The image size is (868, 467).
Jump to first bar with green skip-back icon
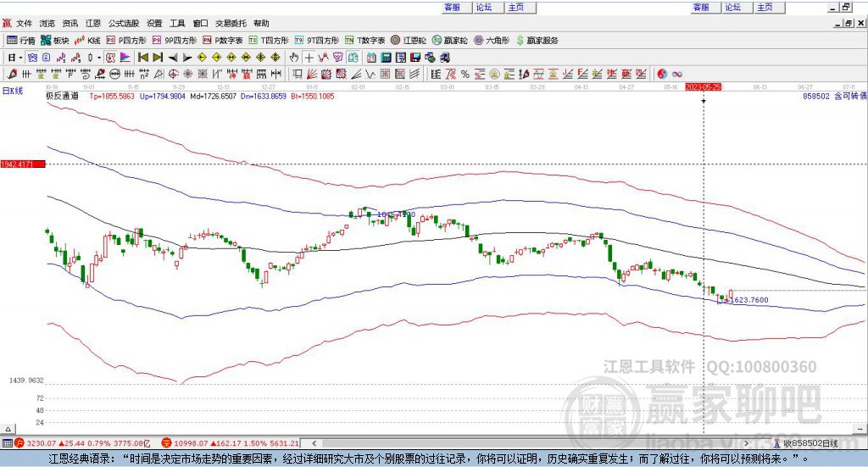point(143,58)
